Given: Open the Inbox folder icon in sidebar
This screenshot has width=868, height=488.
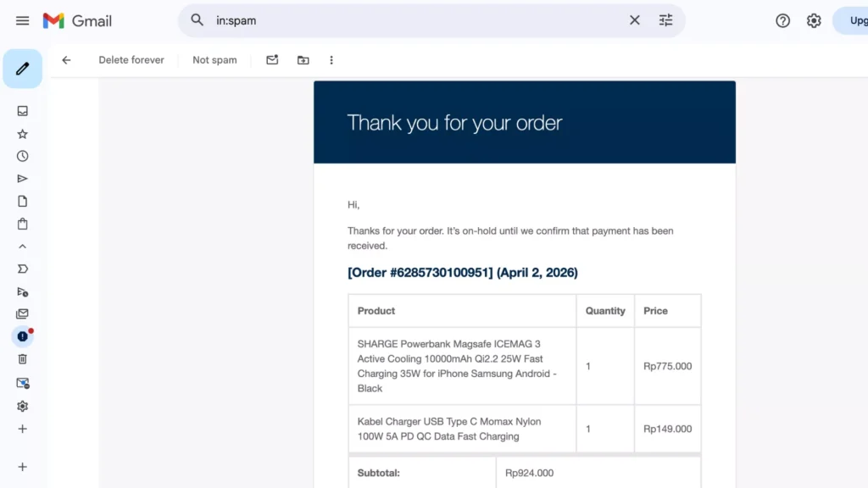Looking at the screenshot, I should coord(22,110).
